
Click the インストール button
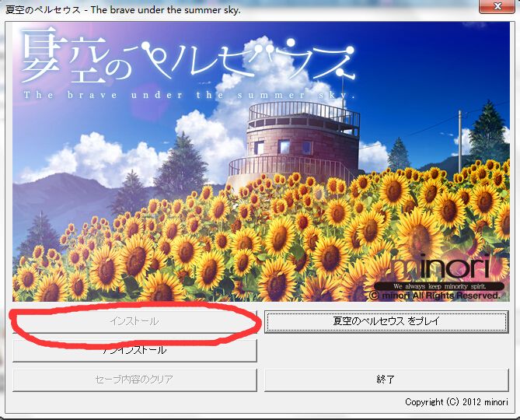(134, 321)
